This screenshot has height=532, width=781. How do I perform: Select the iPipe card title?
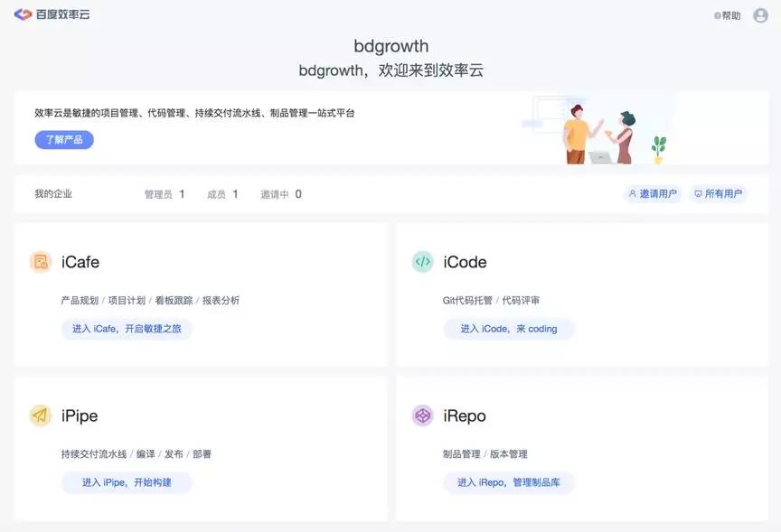80,416
